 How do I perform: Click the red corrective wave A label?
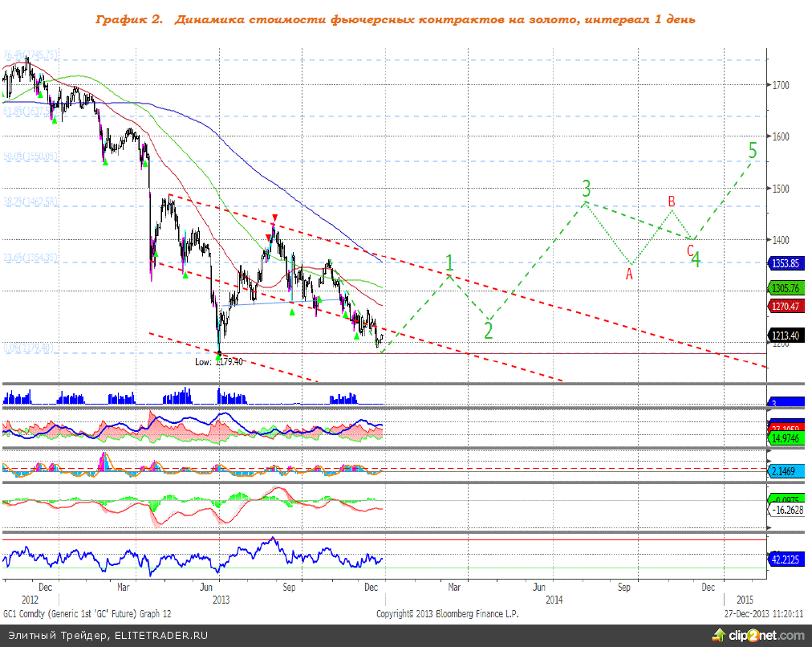(x=629, y=273)
